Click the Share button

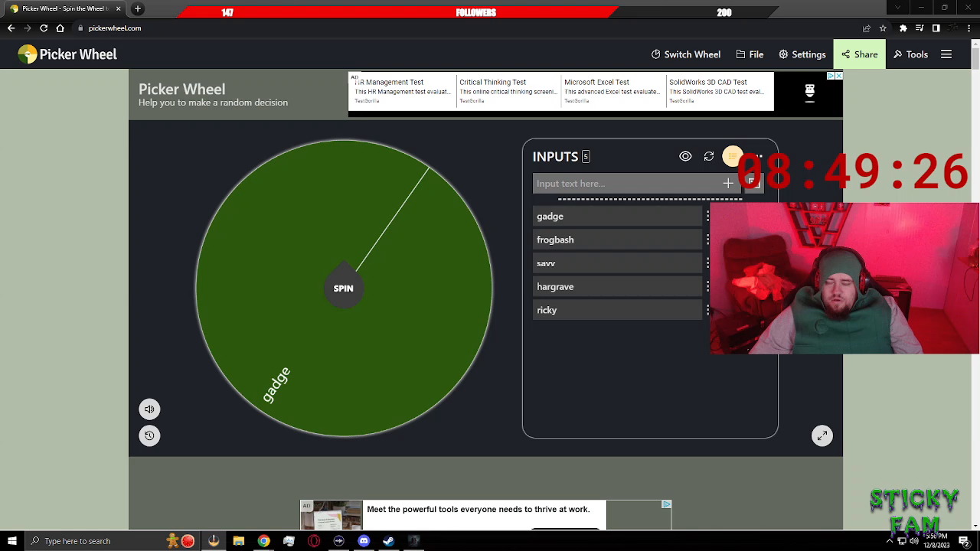pos(859,54)
